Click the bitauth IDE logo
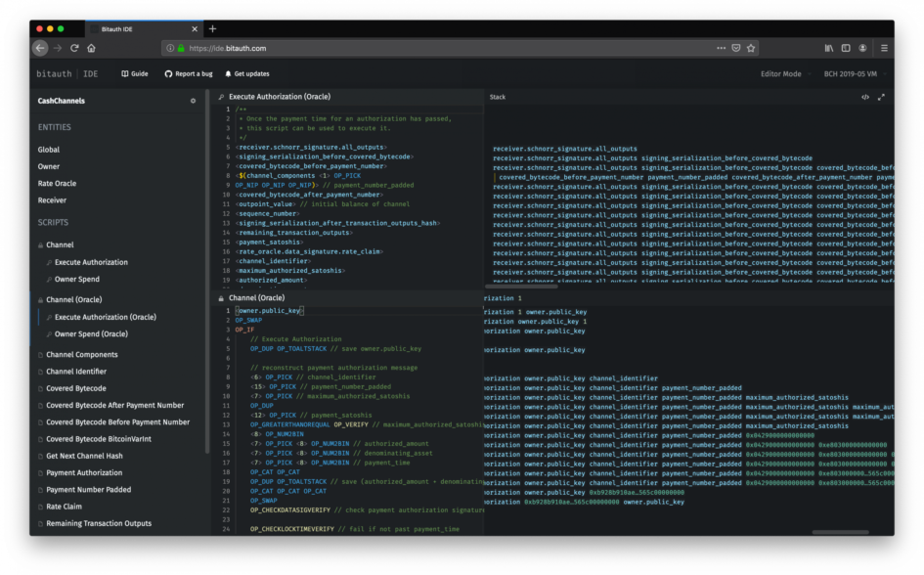The height and width of the screenshot is (575, 924). click(67, 73)
